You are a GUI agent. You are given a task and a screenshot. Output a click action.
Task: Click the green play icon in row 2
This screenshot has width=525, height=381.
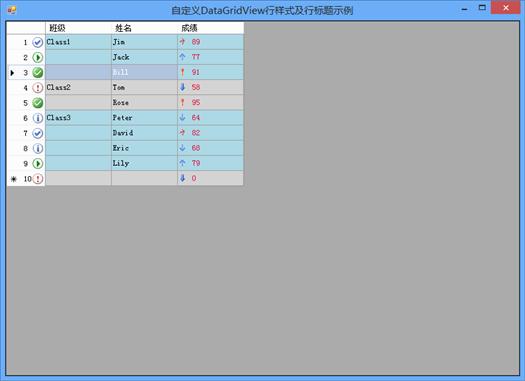coord(38,58)
